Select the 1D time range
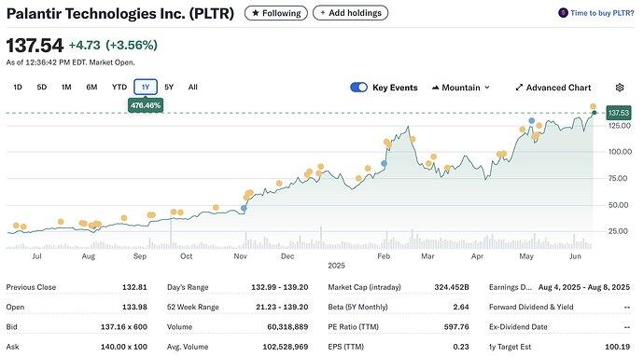This screenshot has height=357, width=644. coord(17,87)
